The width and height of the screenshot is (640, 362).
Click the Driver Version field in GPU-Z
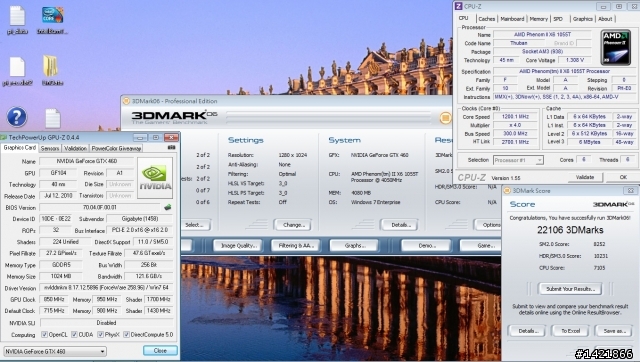point(106,288)
